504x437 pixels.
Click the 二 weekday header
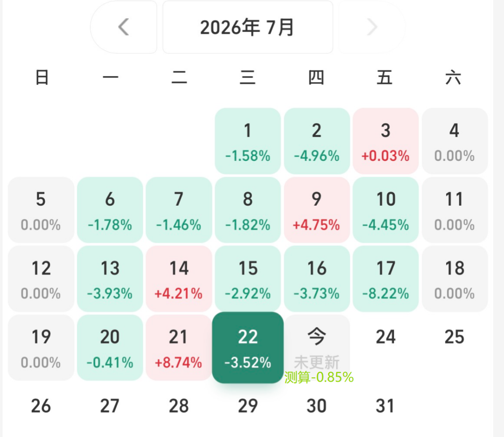179,78
